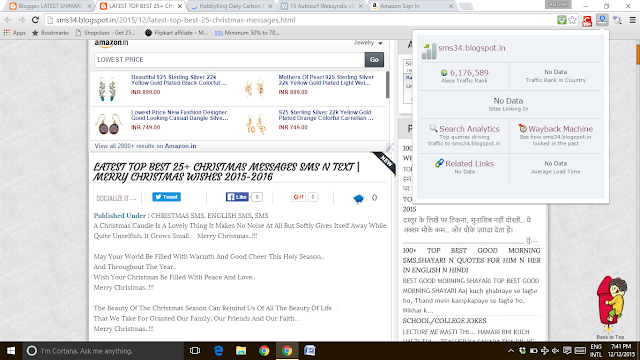The image size is (640, 360).
Task: Click the post title LATEST TOP BEST 25+
Action: 227,172
